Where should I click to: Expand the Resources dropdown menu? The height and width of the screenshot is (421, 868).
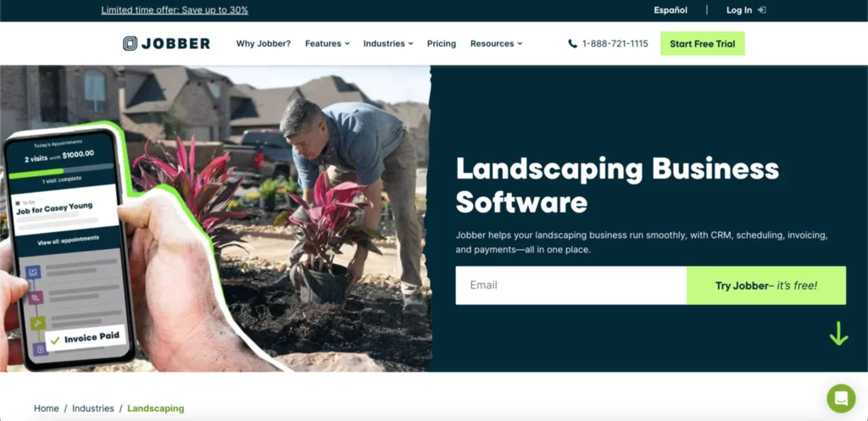tap(496, 44)
